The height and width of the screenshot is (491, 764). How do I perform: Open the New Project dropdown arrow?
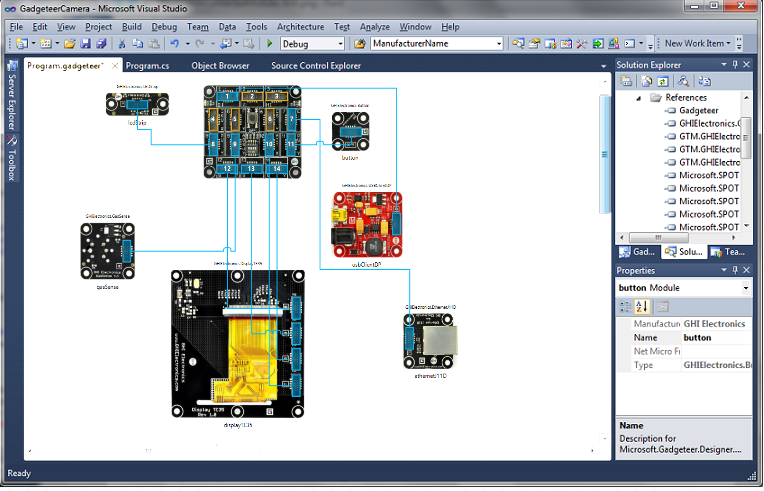coord(33,44)
